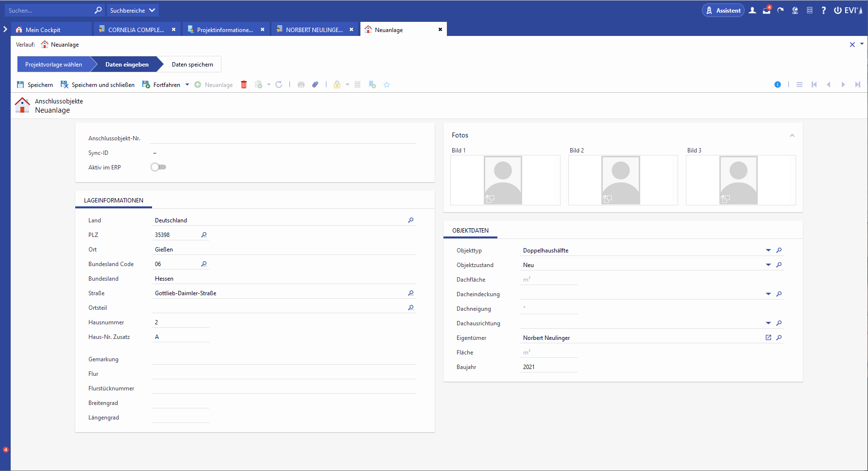This screenshot has width=868, height=471.
Task: Click the blue info icon
Action: [778, 84]
